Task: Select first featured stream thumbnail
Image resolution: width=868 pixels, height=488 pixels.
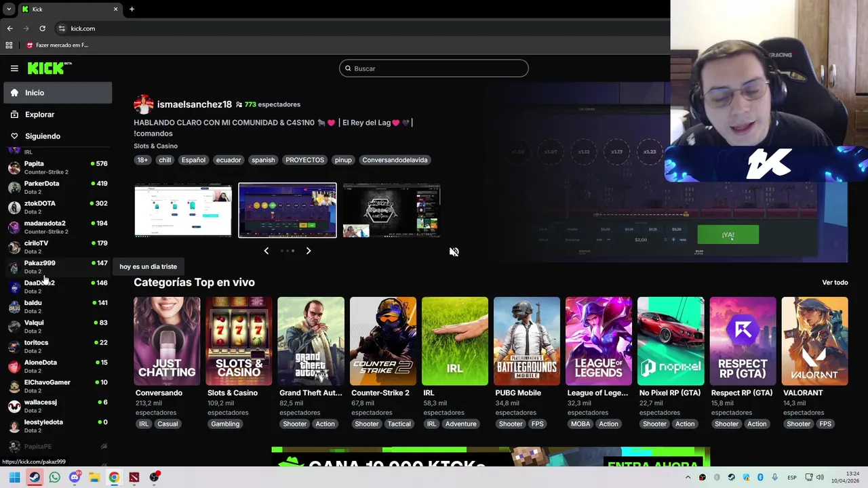Action: coord(183,210)
